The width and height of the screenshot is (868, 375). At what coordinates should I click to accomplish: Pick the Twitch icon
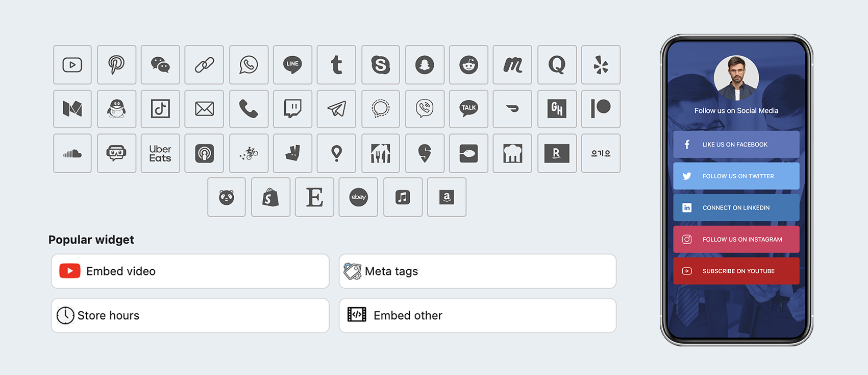(292, 109)
